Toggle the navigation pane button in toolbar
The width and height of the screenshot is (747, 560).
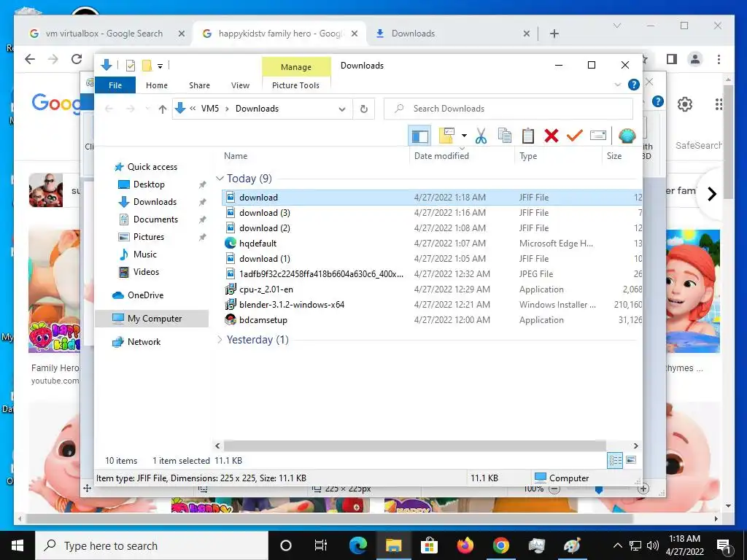coord(419,136)
